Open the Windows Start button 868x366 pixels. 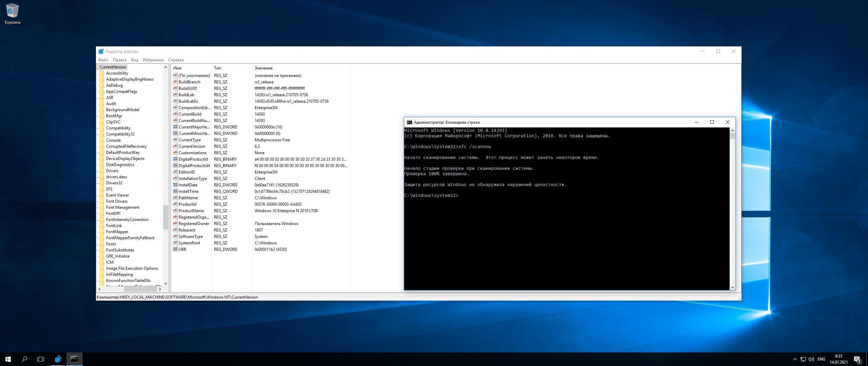click(8, 359)
